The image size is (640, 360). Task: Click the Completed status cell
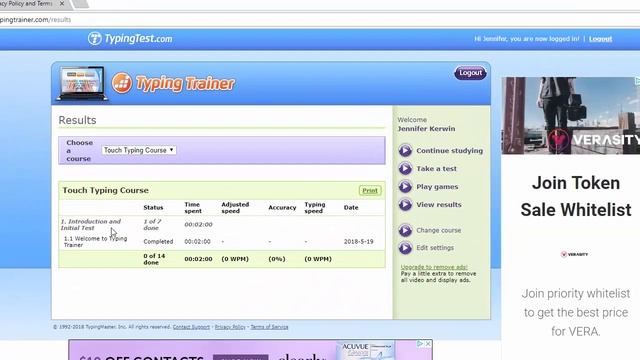coord(158,242)
